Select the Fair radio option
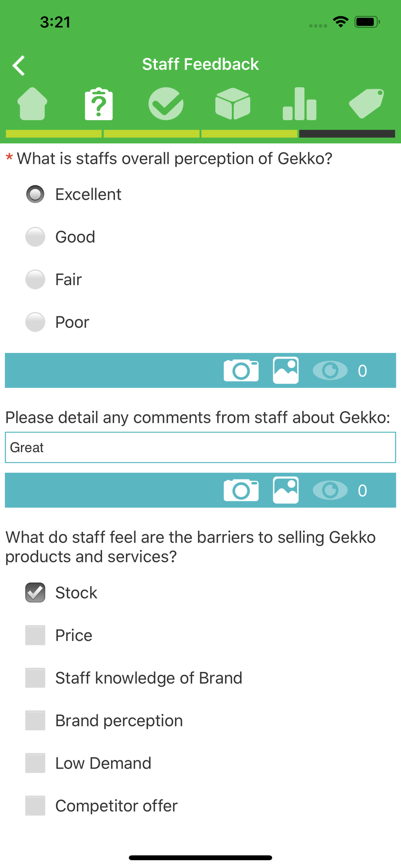Image resolution: width=401 pixels, height=868 pixels. [35, 279]
